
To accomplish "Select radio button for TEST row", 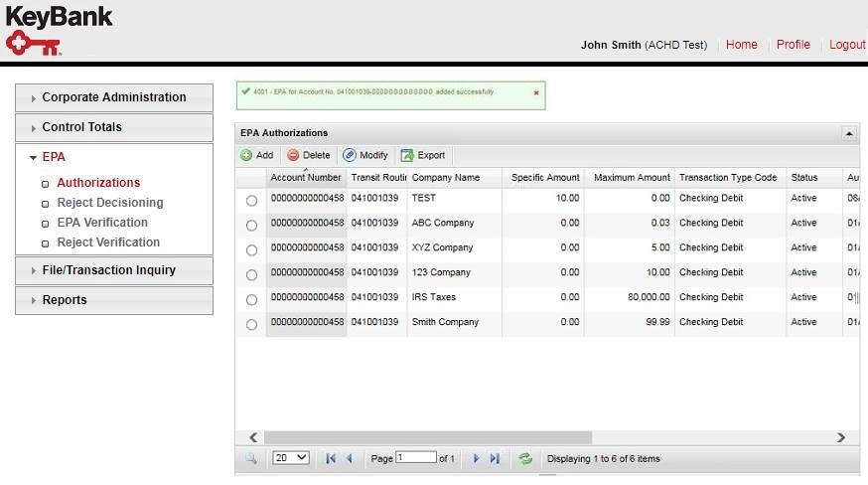I will [x=251, y=201].
